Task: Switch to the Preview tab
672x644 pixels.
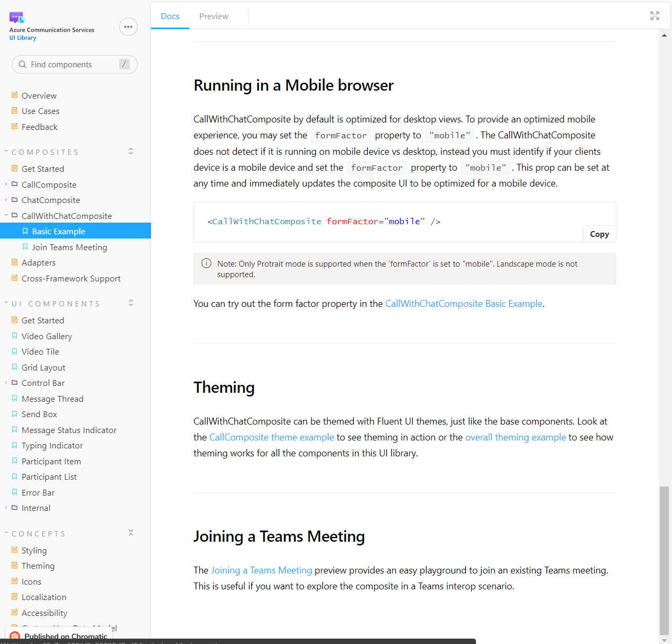Action: (214, 16)
